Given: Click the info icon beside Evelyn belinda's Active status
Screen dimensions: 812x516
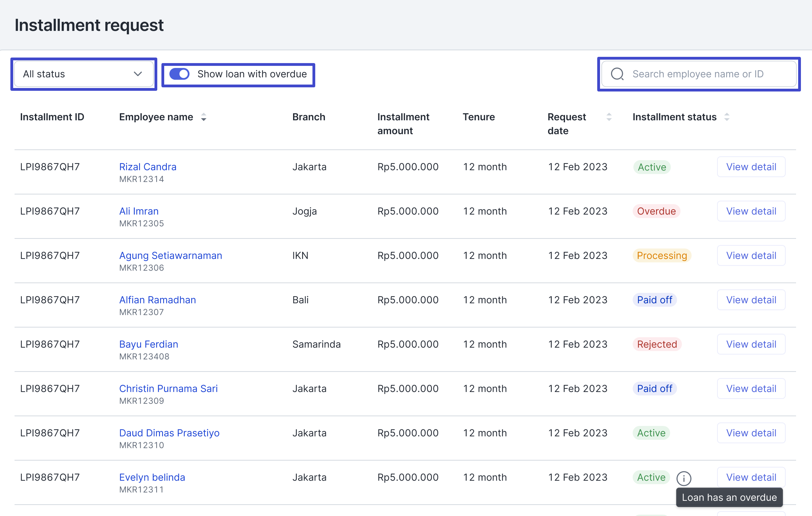Looking at the screenshot, I should click(684, 478).
